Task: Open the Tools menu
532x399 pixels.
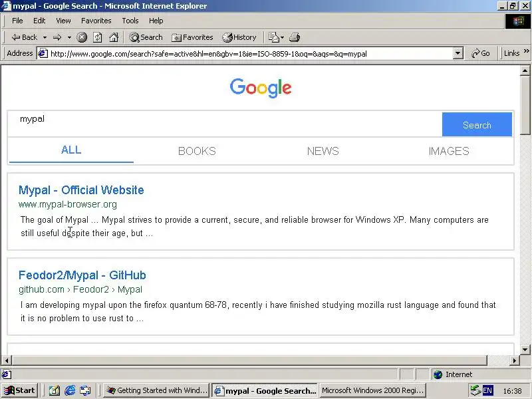Action: pos(130,21)
